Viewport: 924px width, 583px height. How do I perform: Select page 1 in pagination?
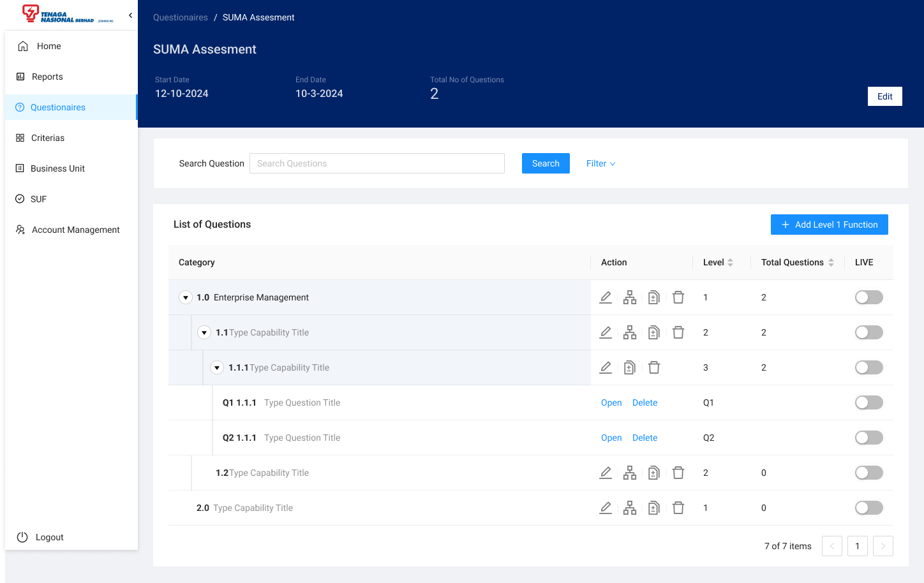[x=858, y=546]
